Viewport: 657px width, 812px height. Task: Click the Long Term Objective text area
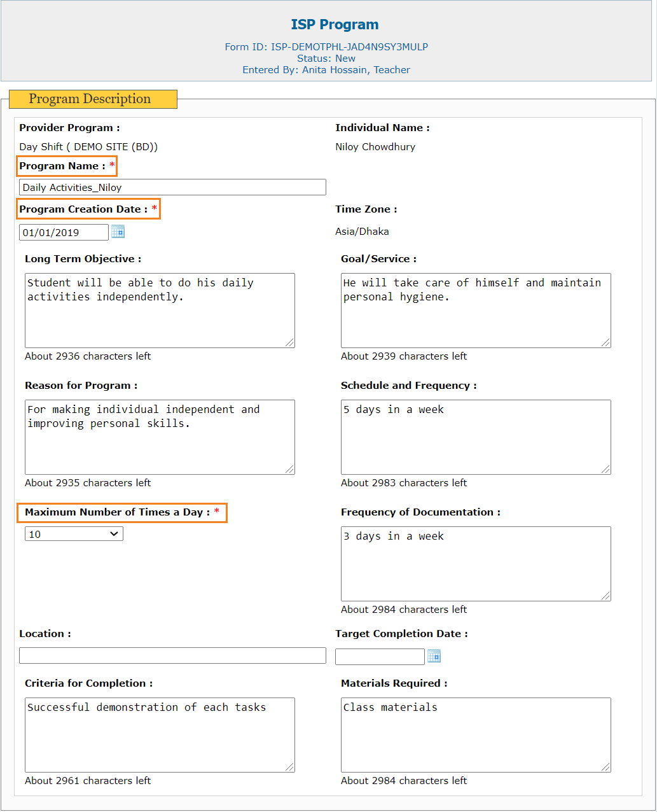160,311
